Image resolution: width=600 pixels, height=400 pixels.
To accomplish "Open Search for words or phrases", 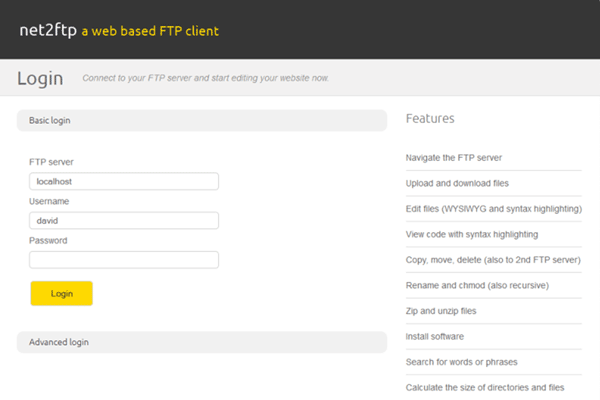I will [x=461, y=361].
